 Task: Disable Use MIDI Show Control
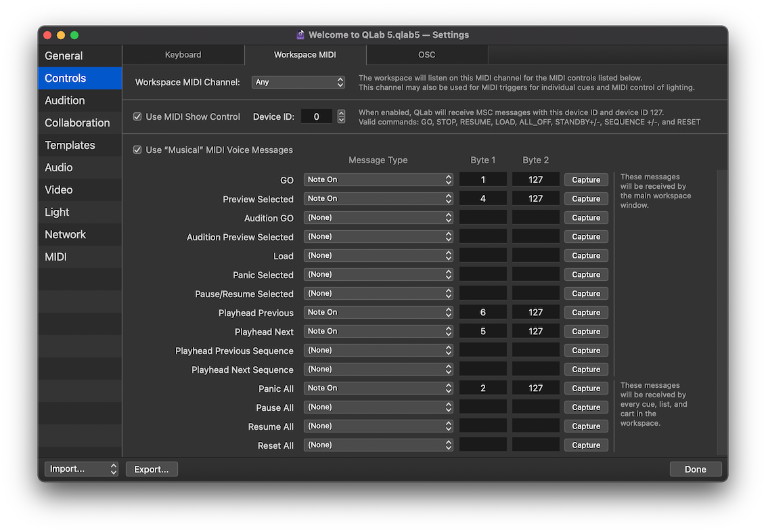click(x=137, y=116)
